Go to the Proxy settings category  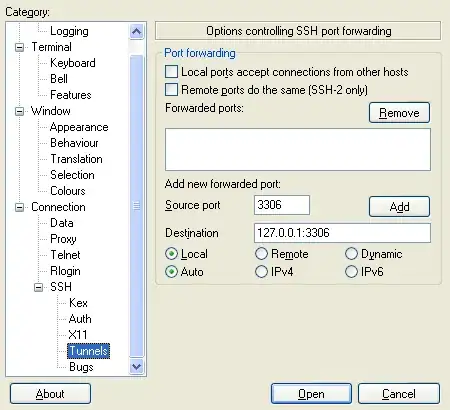63,239
